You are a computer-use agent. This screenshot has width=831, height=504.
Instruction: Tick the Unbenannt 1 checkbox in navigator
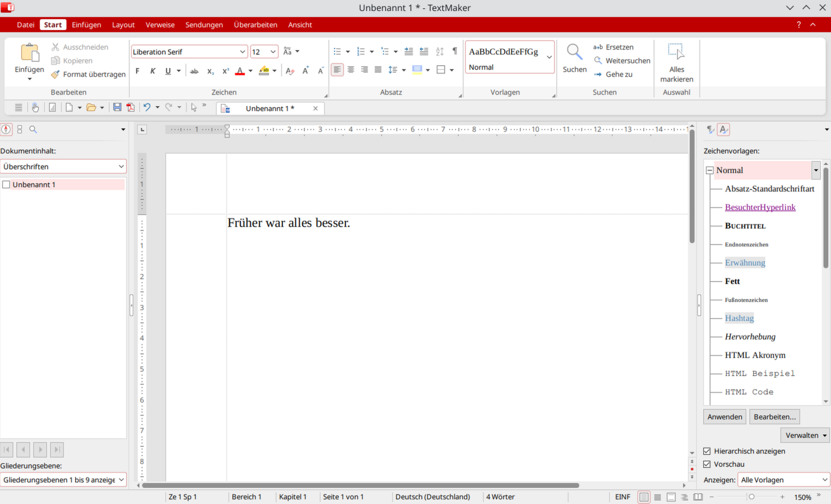click(7, 185)
